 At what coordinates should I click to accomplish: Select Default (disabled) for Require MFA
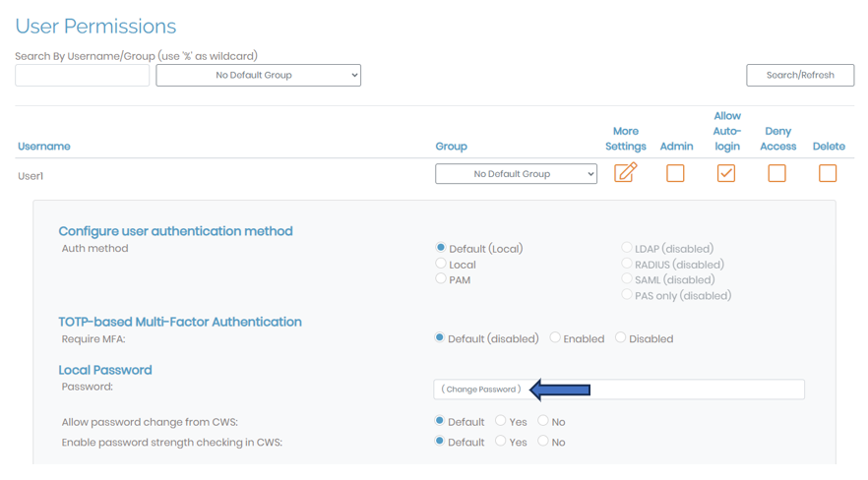(440, 337)
